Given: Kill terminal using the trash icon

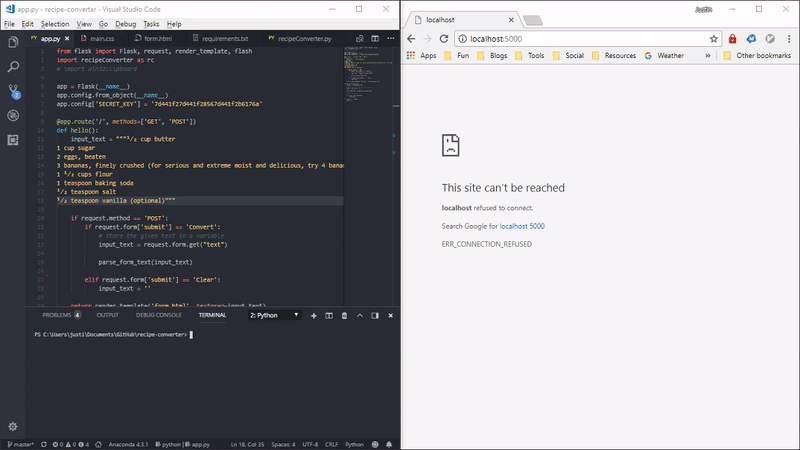Looking at the screenshot, I should [345, 315].
